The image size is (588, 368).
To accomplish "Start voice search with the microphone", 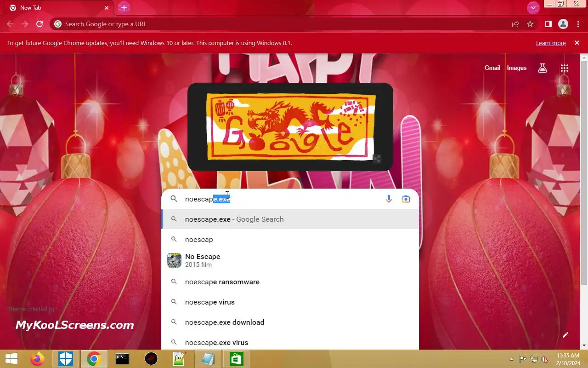I will point(389,199).
